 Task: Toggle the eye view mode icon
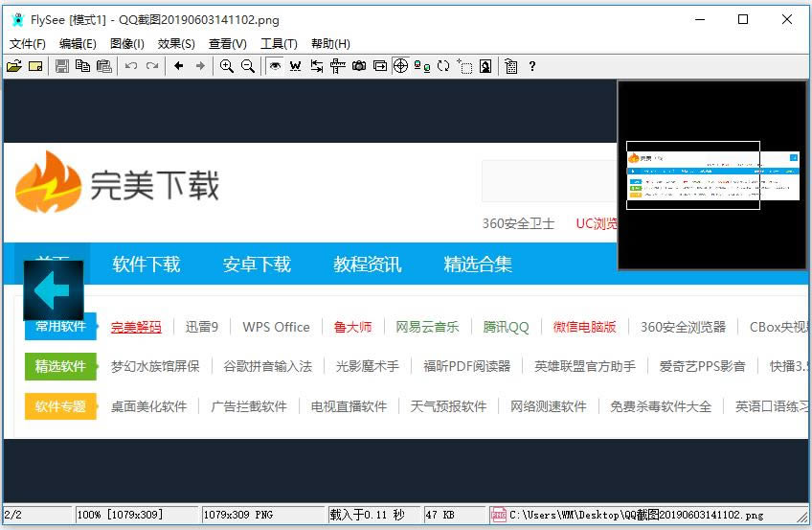(275, 66)
